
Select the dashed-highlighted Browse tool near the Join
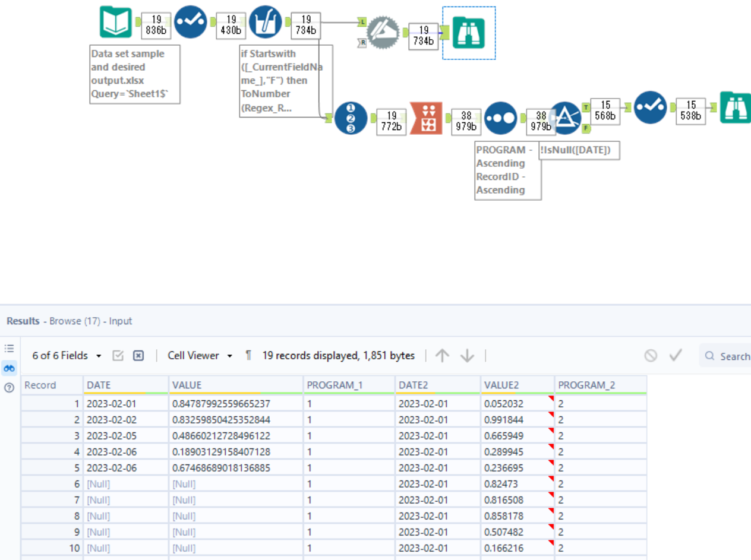point(469,33)
